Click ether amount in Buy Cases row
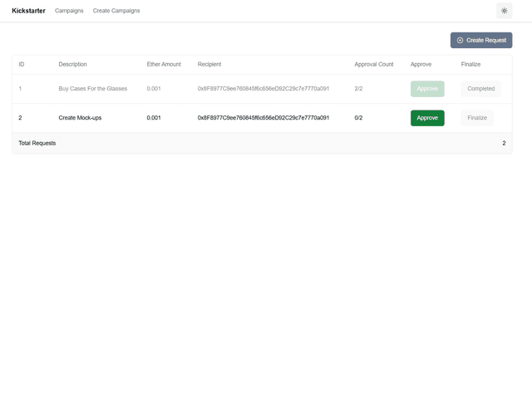532x412 pixels. coord(154,89)
